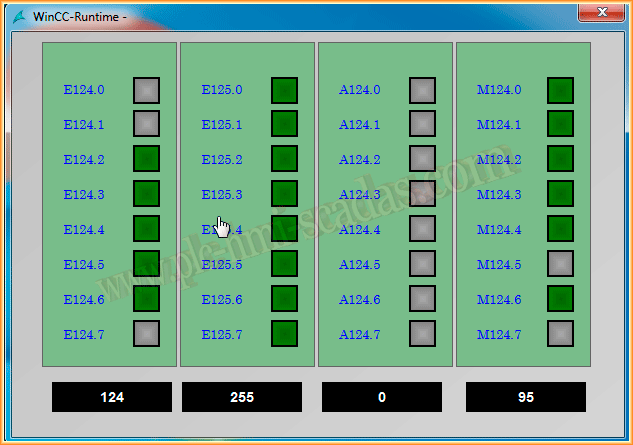The width and height of the screenshot is (633, 445).
Task: Click the M124.5 gray indicator box
Action: 560,264
